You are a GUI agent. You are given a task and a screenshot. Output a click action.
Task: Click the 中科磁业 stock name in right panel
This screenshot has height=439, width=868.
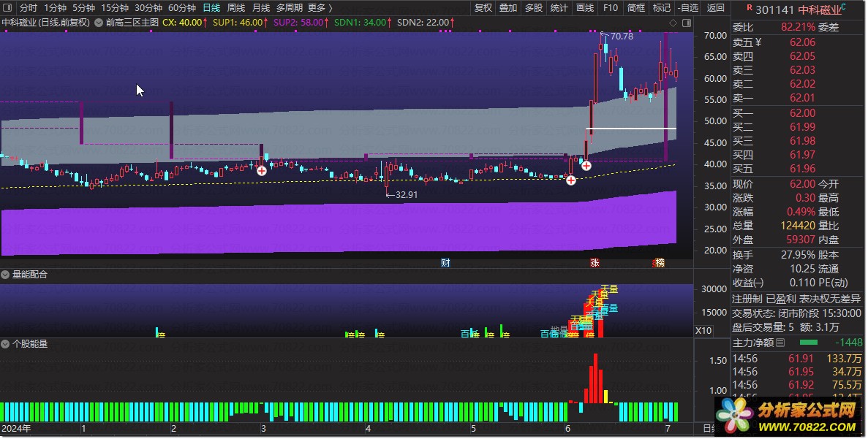point(819,10)
